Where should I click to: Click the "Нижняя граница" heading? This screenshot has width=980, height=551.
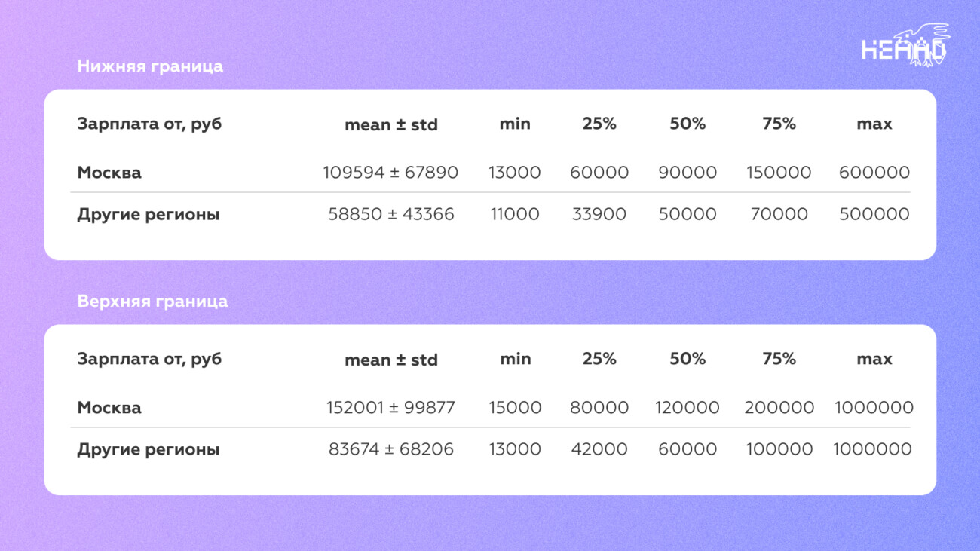click(150, 66)
